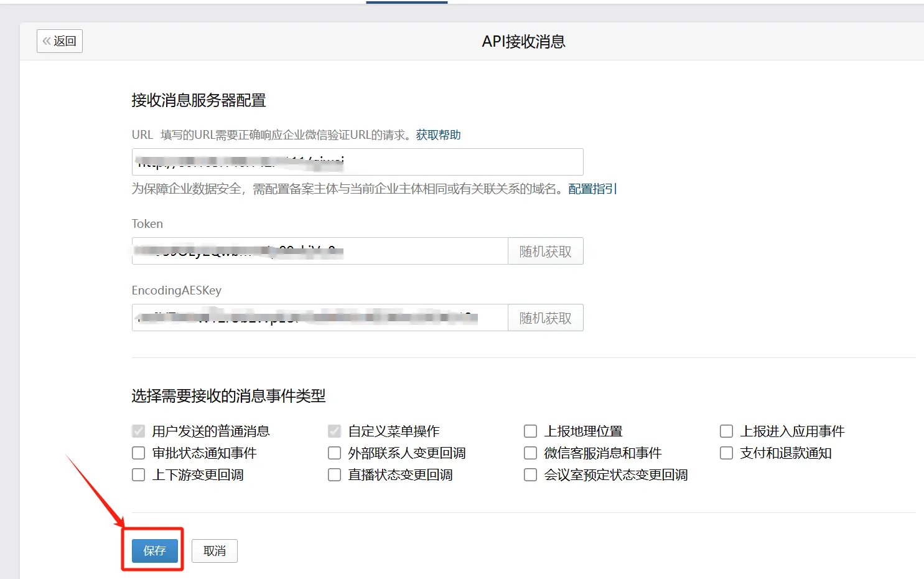
Task: Enable 上报地理位置 checkbox
Action: [531, 431]
